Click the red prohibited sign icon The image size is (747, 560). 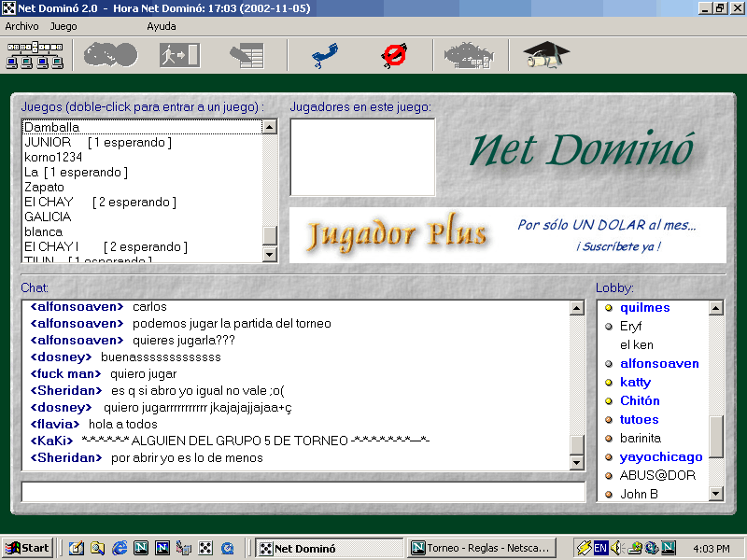[394, 56]
